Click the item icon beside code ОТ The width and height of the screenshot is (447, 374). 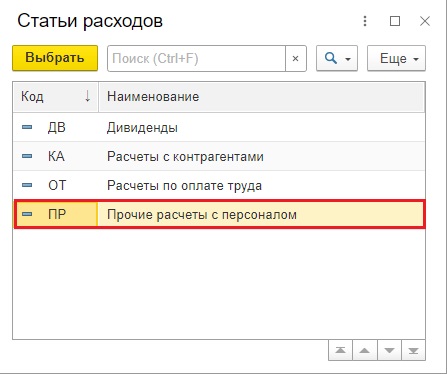[x=27, y=185]
